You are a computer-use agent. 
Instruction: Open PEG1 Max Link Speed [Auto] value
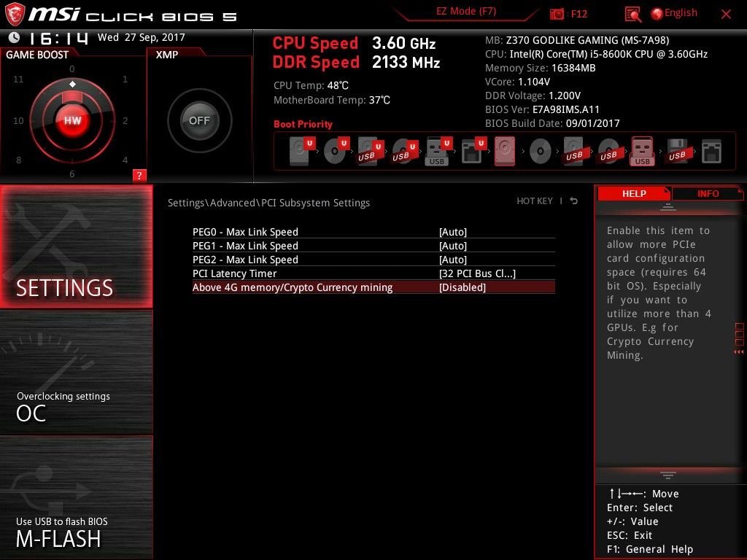(452, 246)
